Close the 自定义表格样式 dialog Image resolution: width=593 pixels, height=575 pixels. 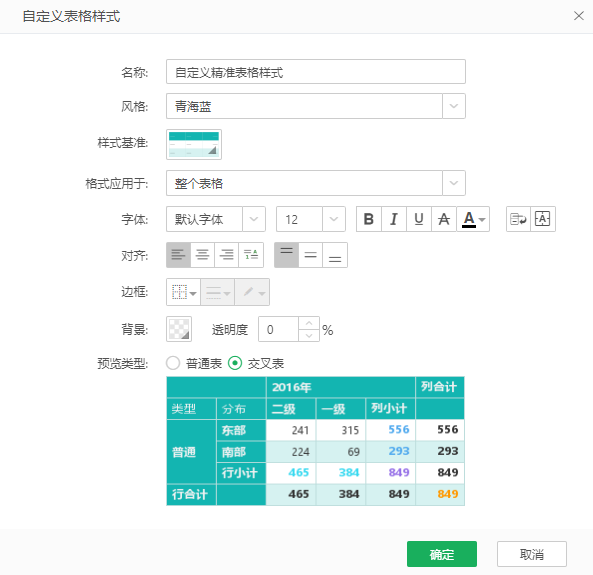(x=579, y=16)
